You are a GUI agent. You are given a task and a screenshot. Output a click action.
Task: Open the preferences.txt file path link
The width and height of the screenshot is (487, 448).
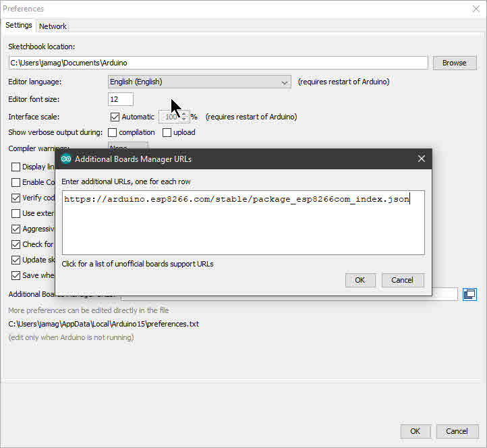(x=103, y=324)
